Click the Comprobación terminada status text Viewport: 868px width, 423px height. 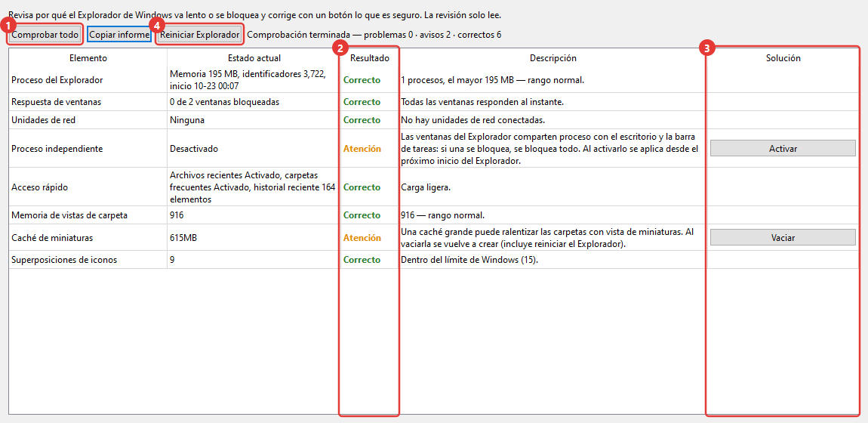374,35
